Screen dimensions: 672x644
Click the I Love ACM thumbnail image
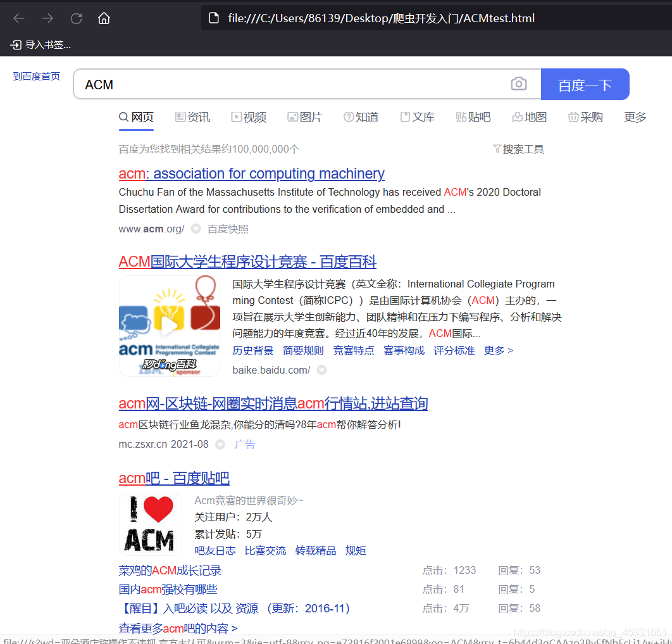pos(151,524)
